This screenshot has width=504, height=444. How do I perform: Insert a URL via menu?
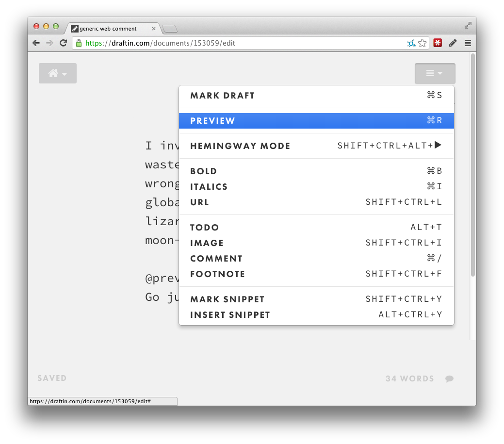pos(316,202)
